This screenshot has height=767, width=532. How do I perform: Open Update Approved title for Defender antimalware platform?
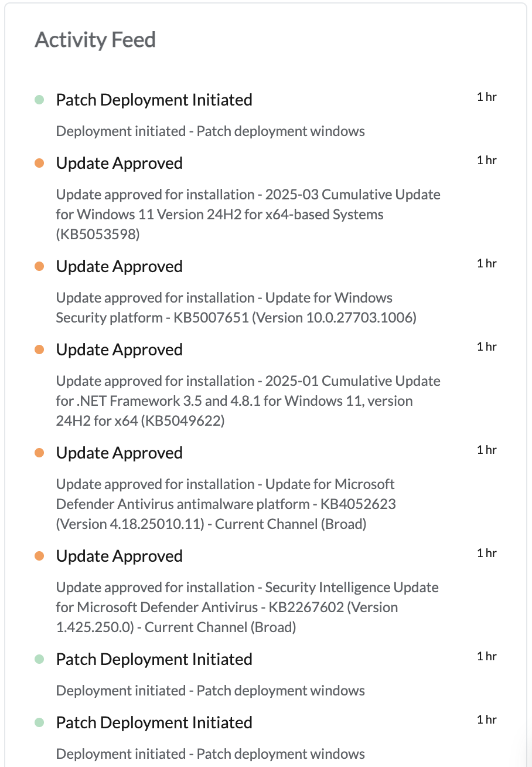[119, 453]
